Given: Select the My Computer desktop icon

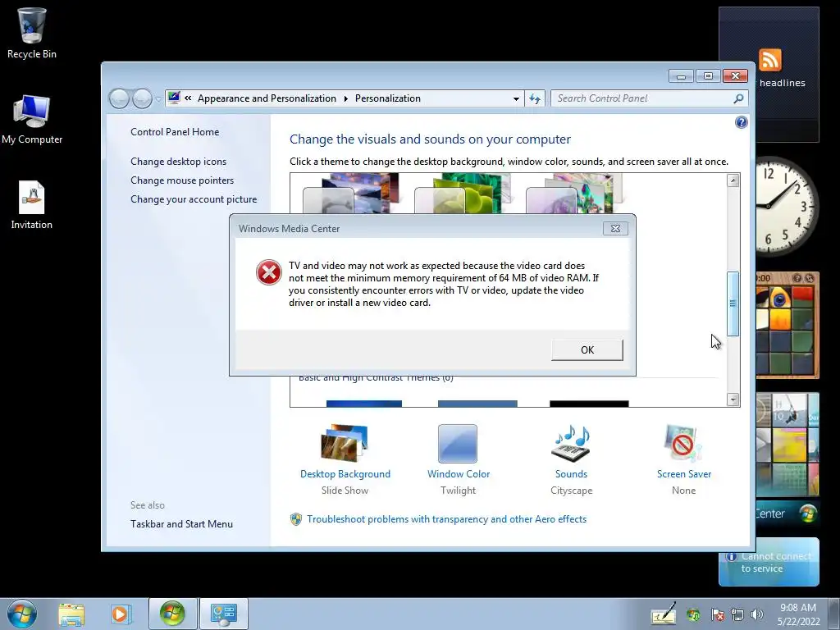Looking at the screenshot, I should tap(32, 119).
